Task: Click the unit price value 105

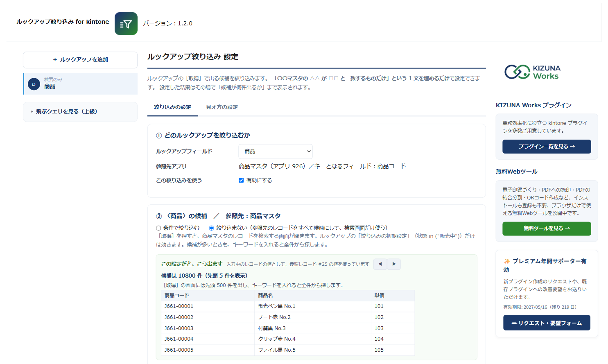Action: tap(379, 350)
